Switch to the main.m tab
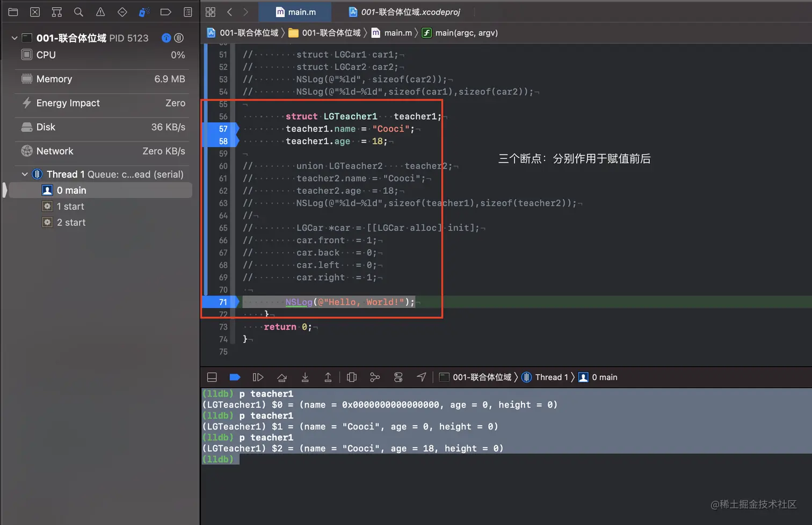812x525 pixels. click(x=295, y=12)
